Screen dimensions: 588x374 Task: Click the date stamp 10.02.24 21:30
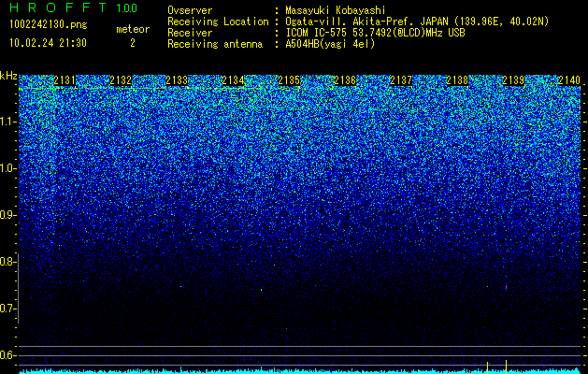coord(48,43)
